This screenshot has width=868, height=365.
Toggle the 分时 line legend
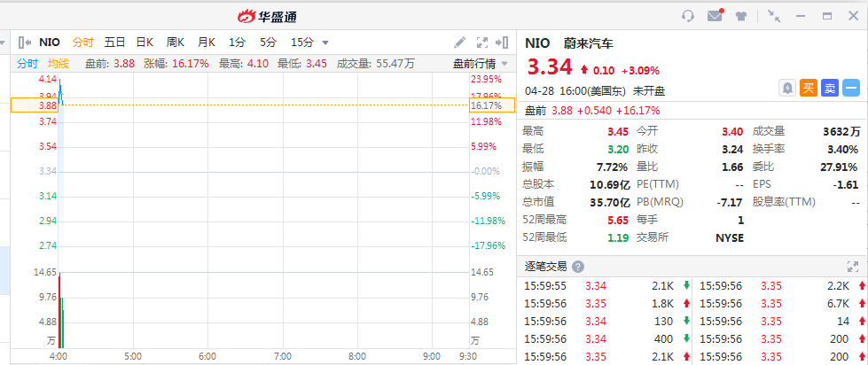click(27, 64)
